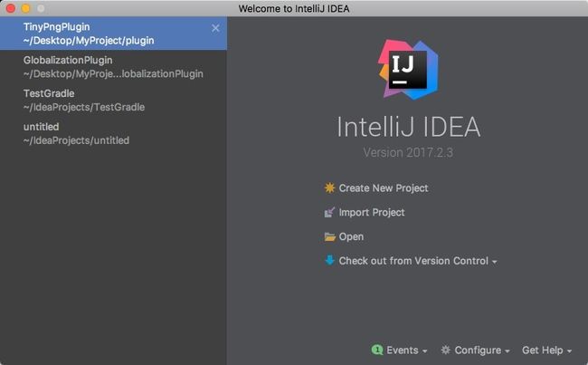This screenshot has height=365, width=588.
Task: Click the blue Version Control download arrow icon
Action: click(x=329, y=260)
